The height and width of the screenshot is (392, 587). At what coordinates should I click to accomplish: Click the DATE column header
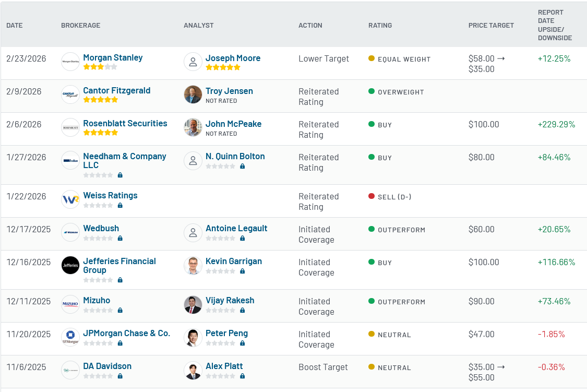tap(14, 26)
